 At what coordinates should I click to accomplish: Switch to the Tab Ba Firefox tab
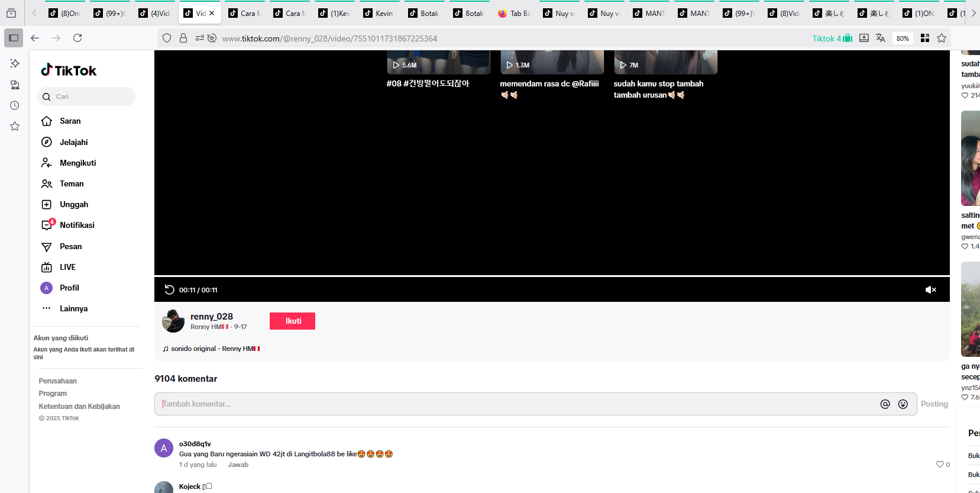(x=513, y=13)
